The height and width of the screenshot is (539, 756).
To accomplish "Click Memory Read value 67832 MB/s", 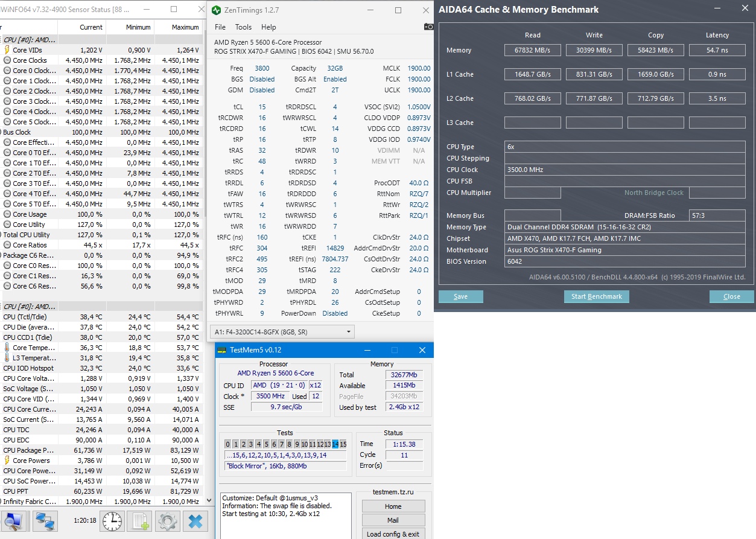I will point(533,50).
